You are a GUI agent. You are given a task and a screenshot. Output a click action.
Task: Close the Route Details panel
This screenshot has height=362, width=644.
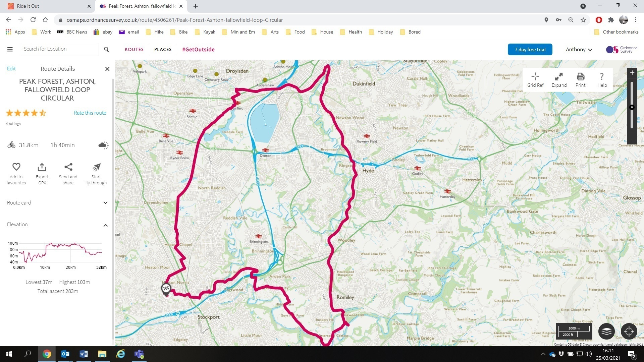[x=107, y=69]
